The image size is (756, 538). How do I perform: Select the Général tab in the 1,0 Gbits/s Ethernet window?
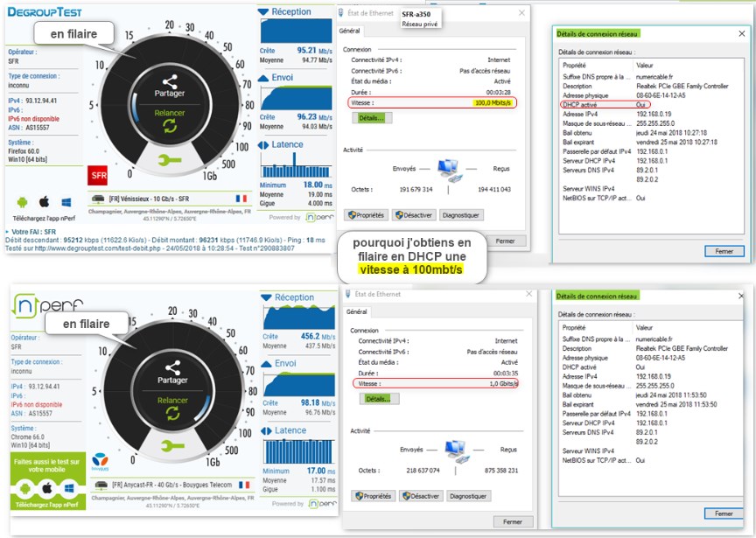click(x=357, y=312)
